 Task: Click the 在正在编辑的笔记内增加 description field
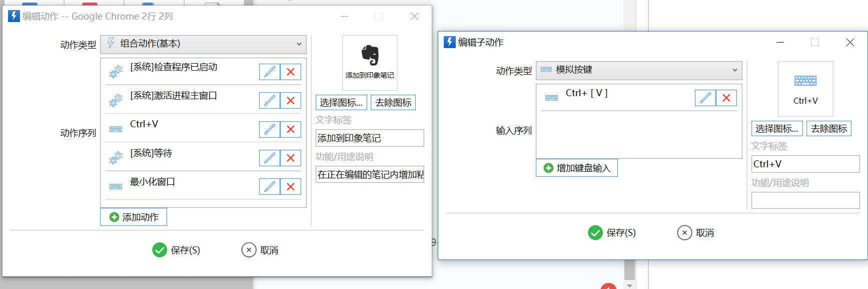[x=370, y=174]
